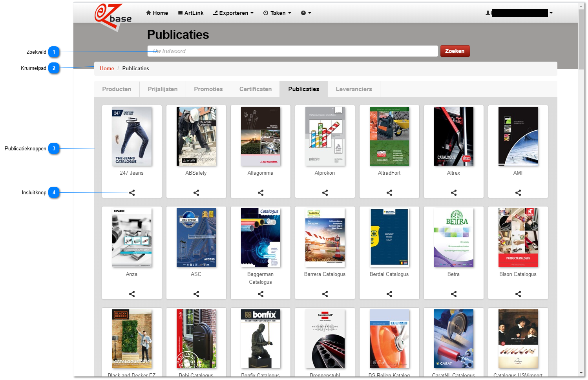This screenshot has height=380, width=588.
Task: Open the BS Rollen Katalog cover
Action: coord(389,339)
